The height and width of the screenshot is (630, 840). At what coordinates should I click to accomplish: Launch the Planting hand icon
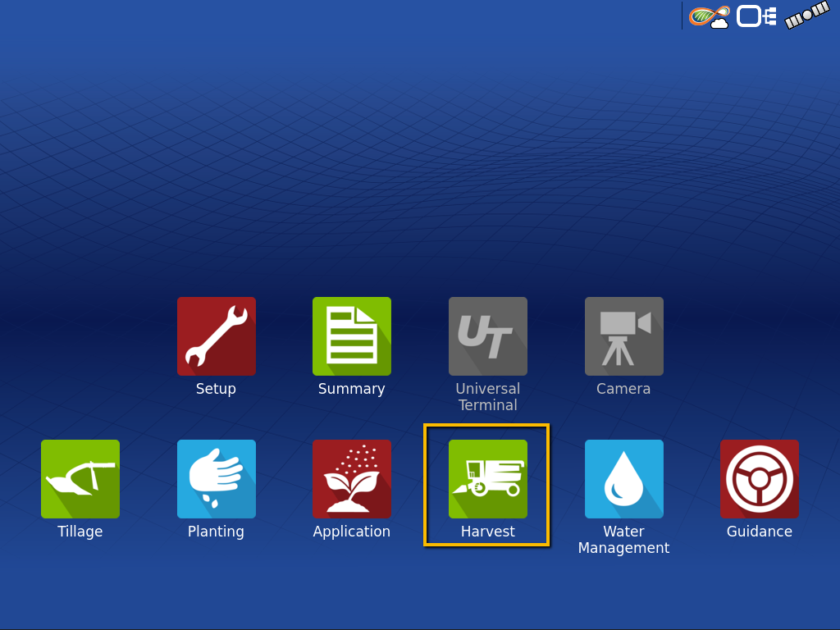click(x=217, y=479)
